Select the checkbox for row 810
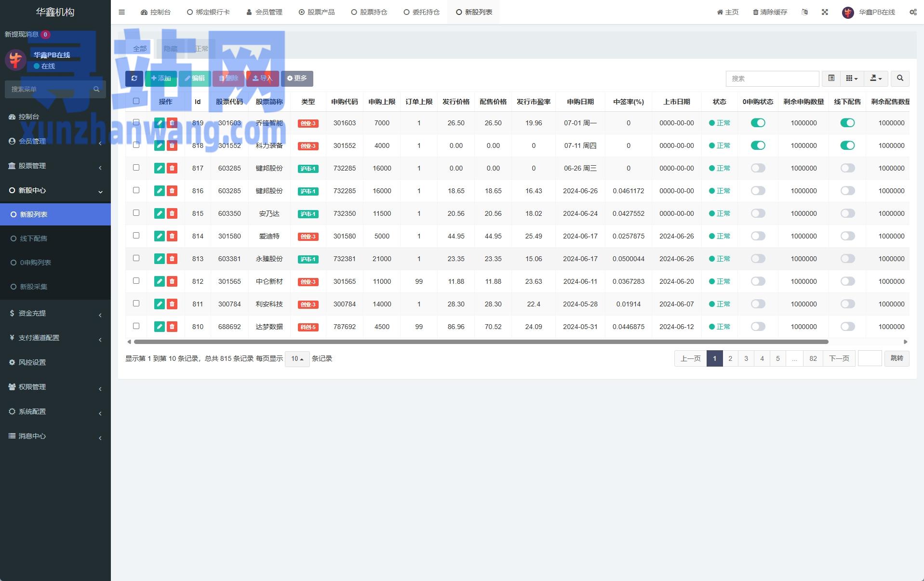This screenshot has height=581, width=924. (x=136, y=326)
